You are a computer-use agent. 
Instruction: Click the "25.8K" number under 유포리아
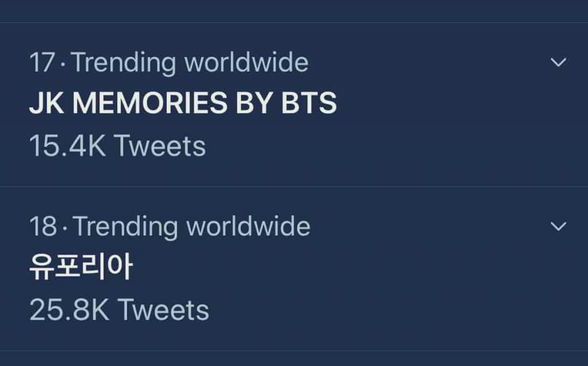69,310
